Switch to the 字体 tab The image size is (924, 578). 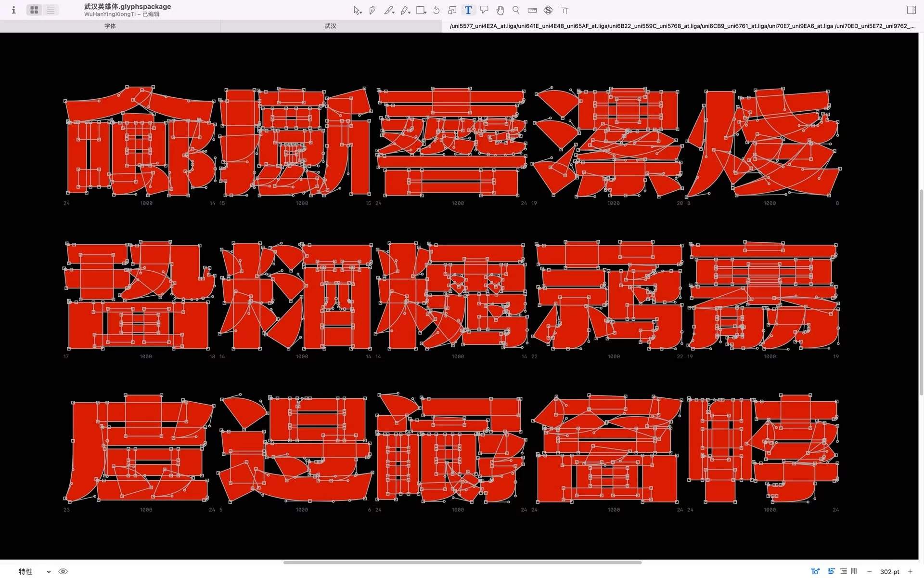click(x=110, y=26)
